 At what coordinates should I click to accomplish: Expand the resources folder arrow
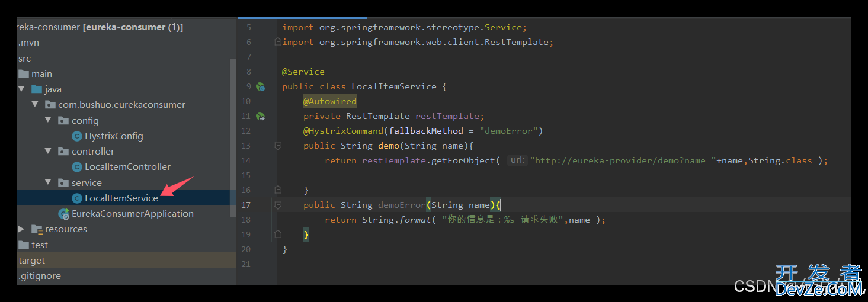(x=22, y=229)
